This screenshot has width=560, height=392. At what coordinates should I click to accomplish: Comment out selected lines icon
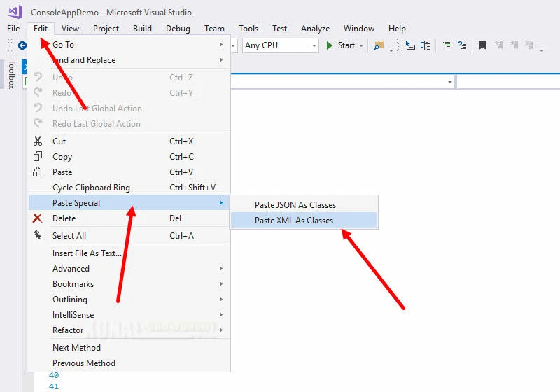coord(447,45)
